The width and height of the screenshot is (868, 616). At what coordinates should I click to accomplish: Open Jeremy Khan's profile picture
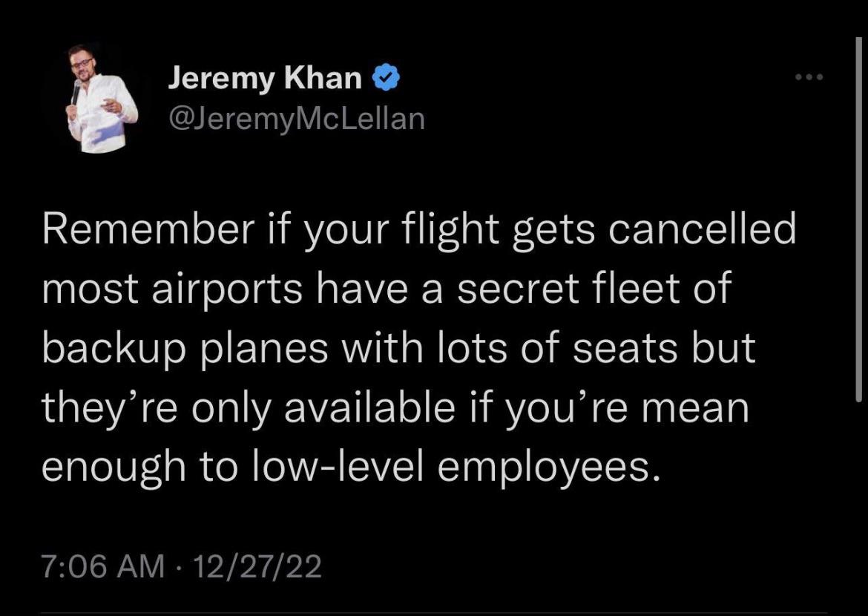coord(102,98)
